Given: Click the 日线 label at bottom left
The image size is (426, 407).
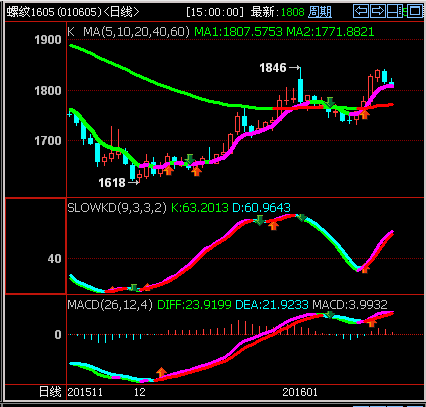Looking at the screenshot, I should coord(50,392).
